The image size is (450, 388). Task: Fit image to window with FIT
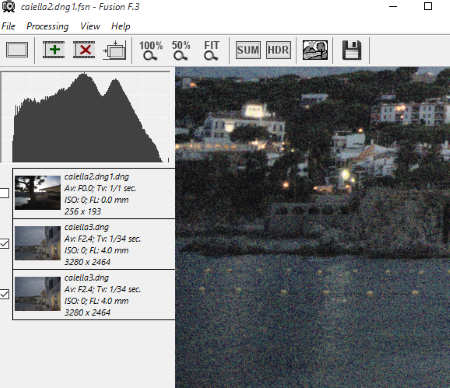211,50
